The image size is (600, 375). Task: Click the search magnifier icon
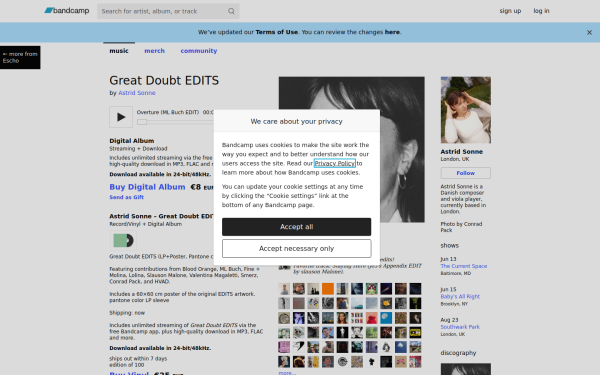231,11
